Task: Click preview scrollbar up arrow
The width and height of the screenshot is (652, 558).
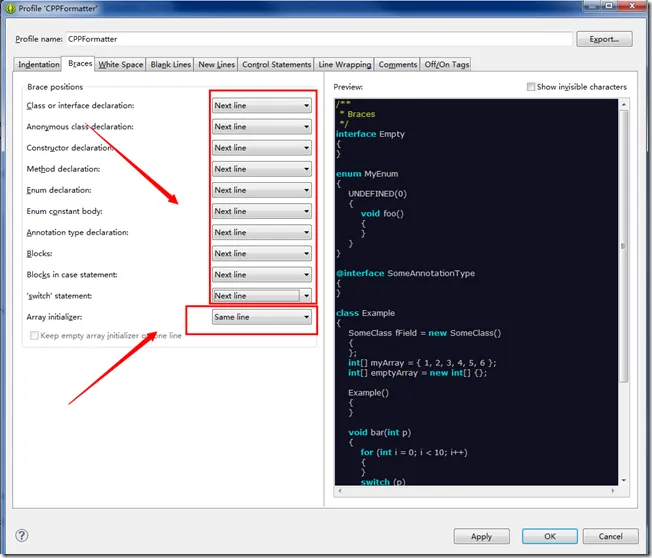Action: click(624, 104)
